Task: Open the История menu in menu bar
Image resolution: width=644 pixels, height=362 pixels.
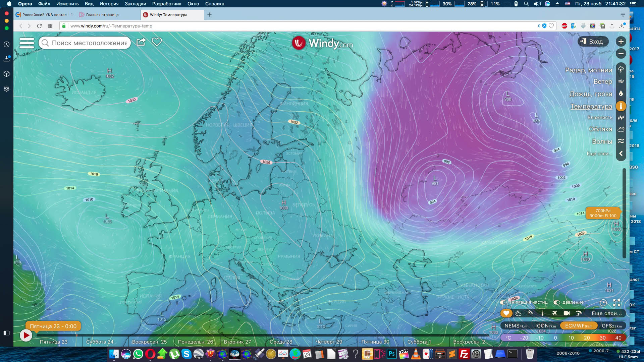Action: pyautogui.click(x=109, y=4)
